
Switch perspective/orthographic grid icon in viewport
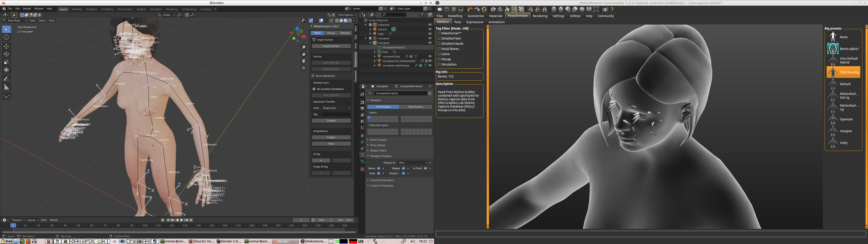[304, 68]
